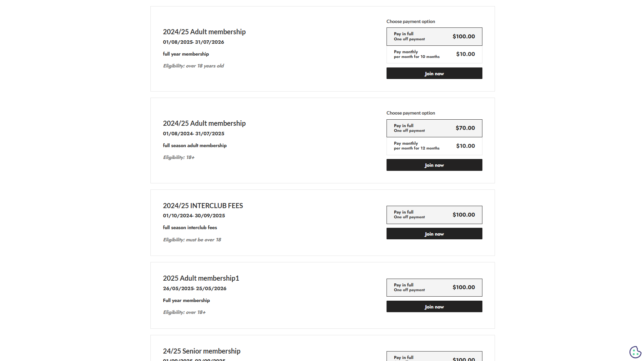Click the 24/25 Senior membership heading
644x361 pixels.
202,351
